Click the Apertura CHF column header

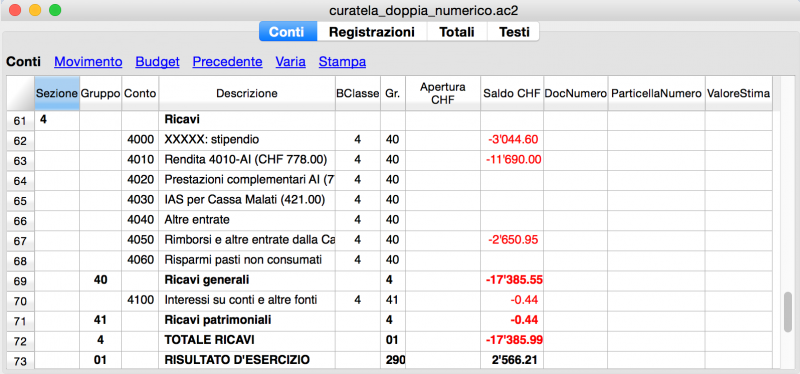point(443,93)
